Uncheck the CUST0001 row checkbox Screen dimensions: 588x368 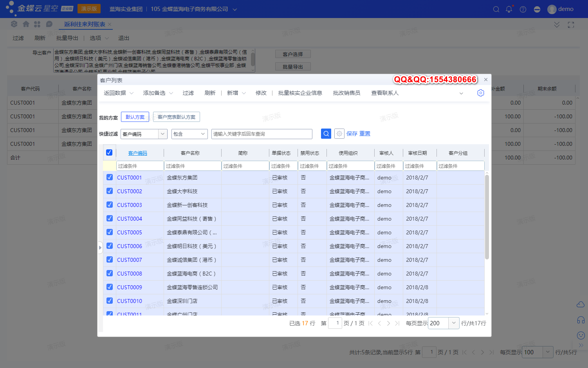point(110,177)
